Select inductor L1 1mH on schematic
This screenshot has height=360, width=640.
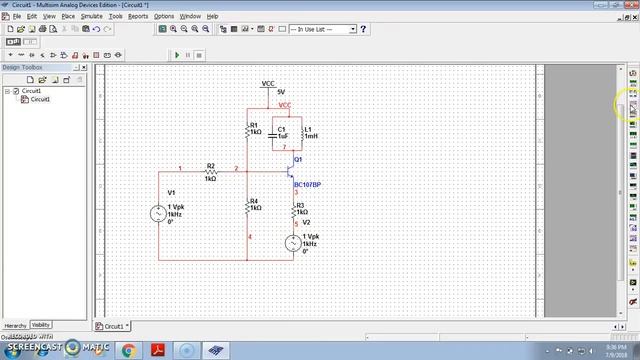pos(302,134)
